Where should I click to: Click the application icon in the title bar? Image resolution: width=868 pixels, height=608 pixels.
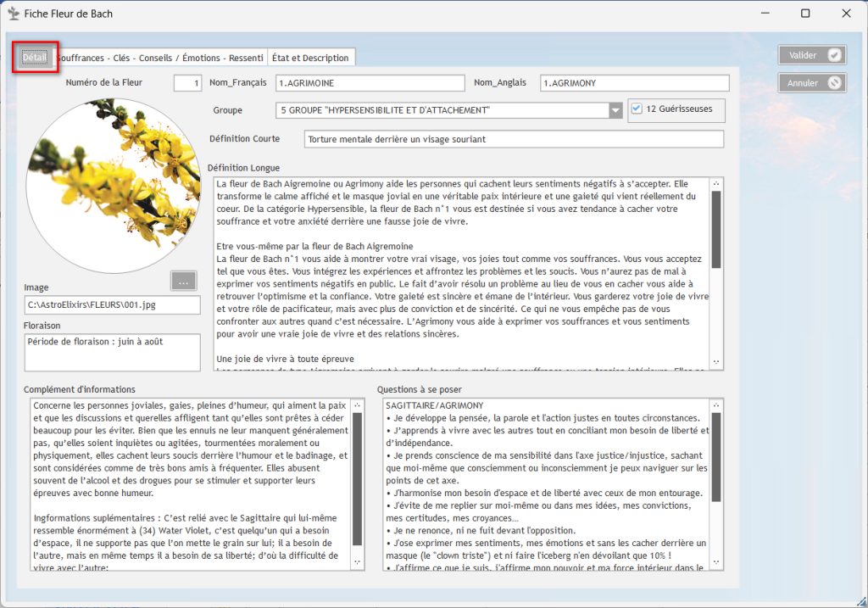coord(13,14)
